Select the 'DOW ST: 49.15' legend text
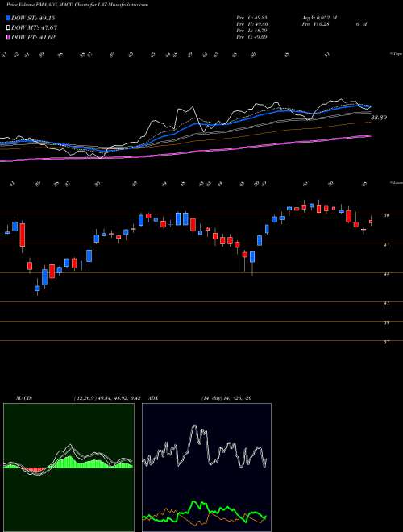 tap(33, 18)
